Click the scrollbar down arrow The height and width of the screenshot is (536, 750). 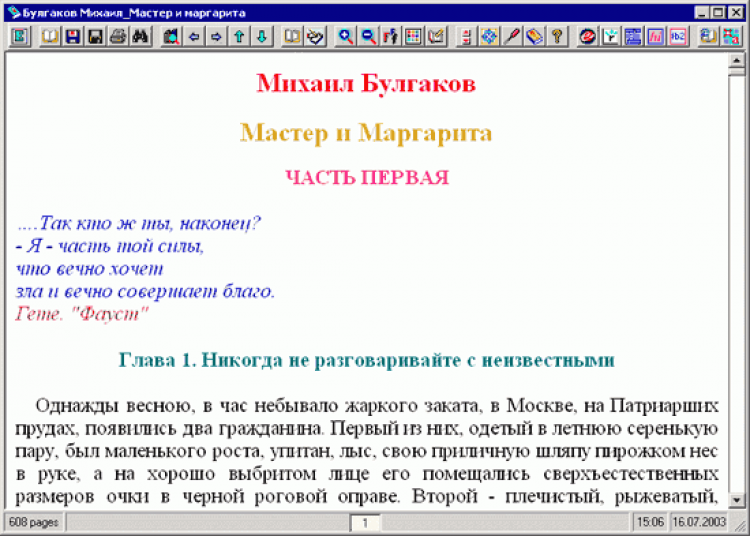[x=737, y=500]
